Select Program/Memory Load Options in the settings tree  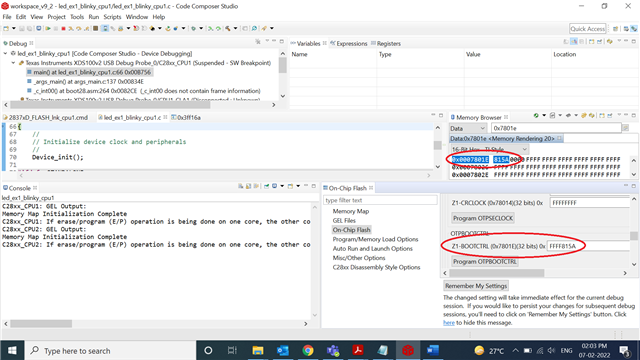(375, 239)
